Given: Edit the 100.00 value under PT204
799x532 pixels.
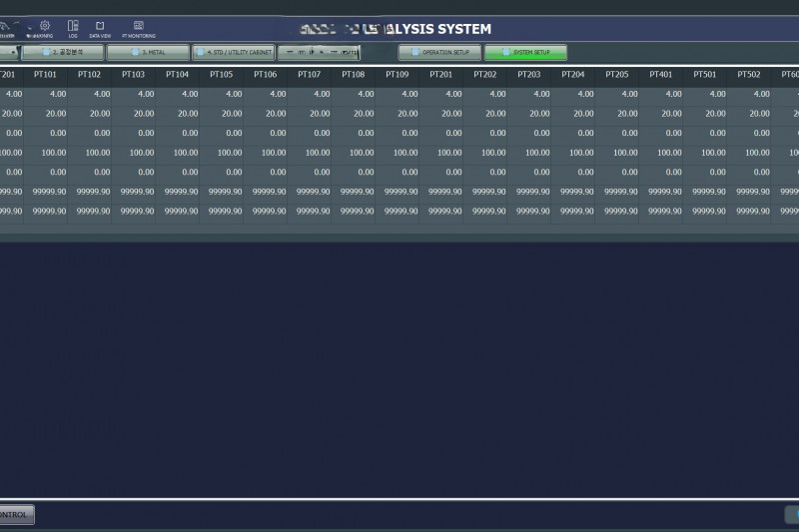Looking at the screenshot, I should [573, 153].
